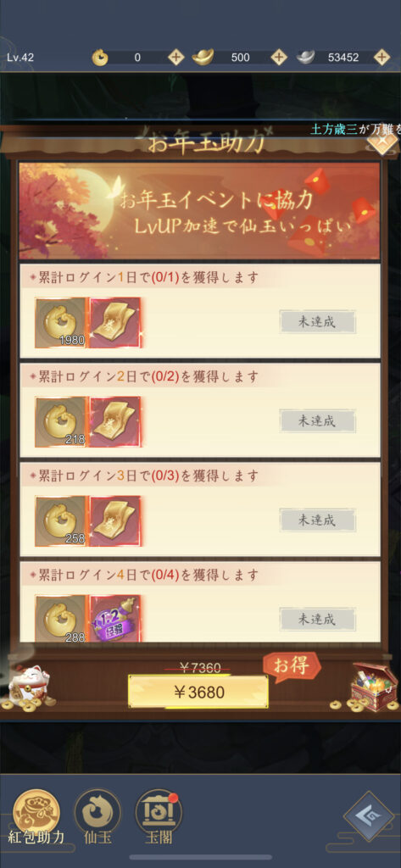Open the 玉閣 shop tab
The height and width of the screenshot is (868, 401).
159,818
